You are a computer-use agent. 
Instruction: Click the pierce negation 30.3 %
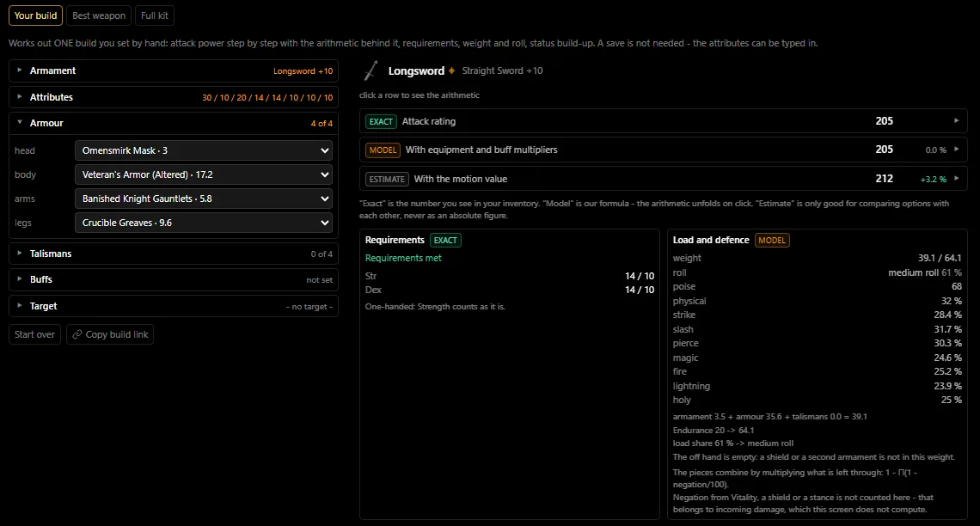pyautogui.click(x=947, y=343)
